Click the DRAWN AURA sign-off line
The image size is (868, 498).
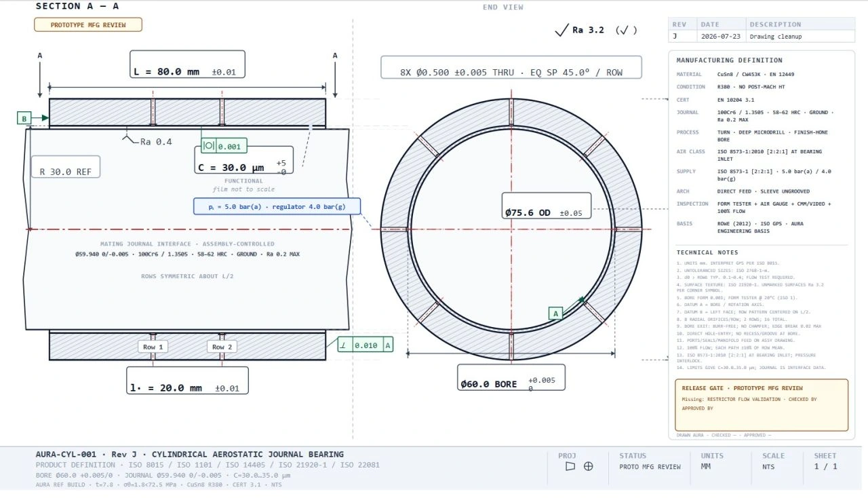(723, 435)
